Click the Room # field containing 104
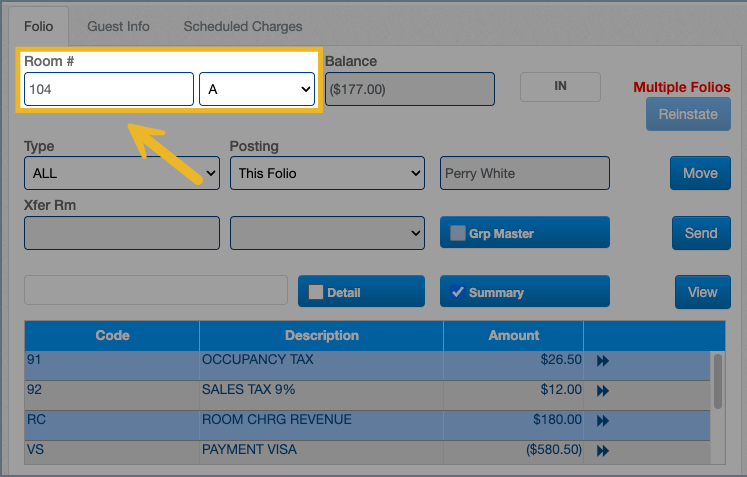 (x=109, y=89)
